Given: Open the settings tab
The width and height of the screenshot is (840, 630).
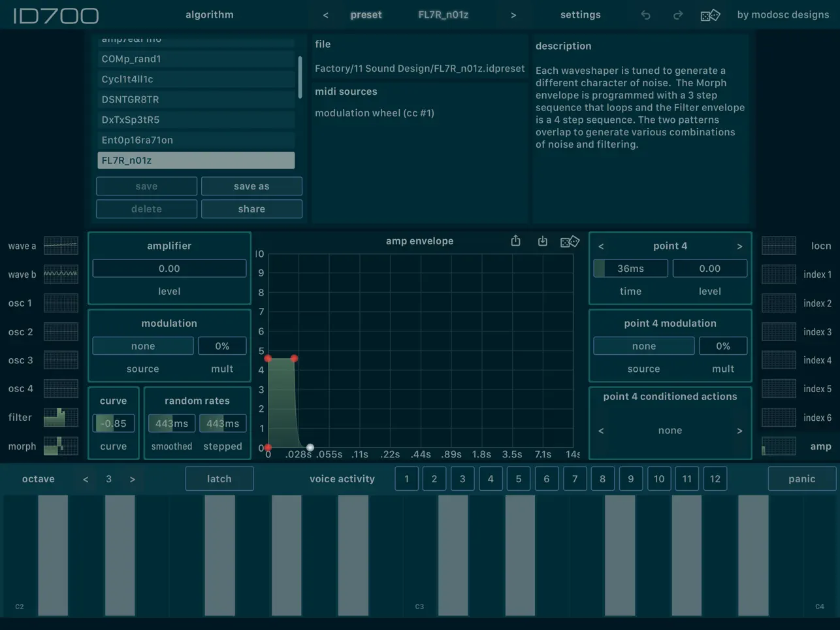Looking at the screenshot, I should click(580, 14).
